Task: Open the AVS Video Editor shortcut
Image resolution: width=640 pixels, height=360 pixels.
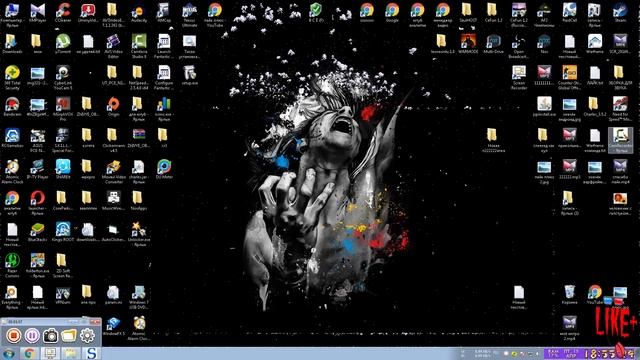Action: [113, 46]
